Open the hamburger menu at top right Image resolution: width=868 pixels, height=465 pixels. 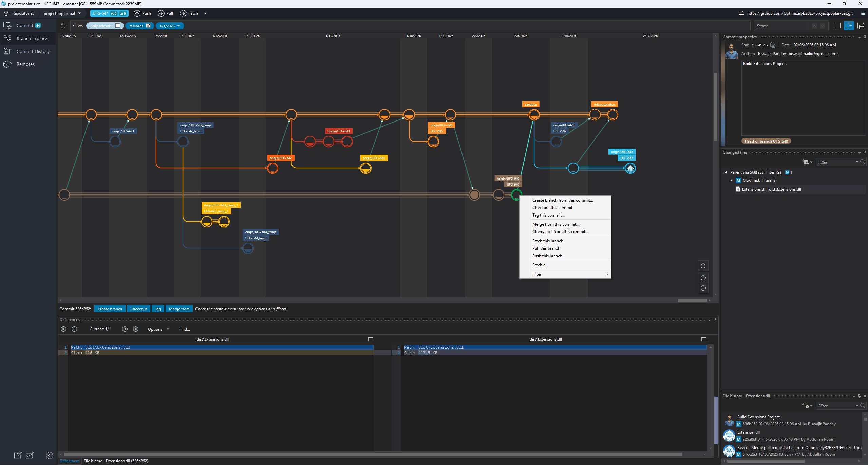[863, 13]
